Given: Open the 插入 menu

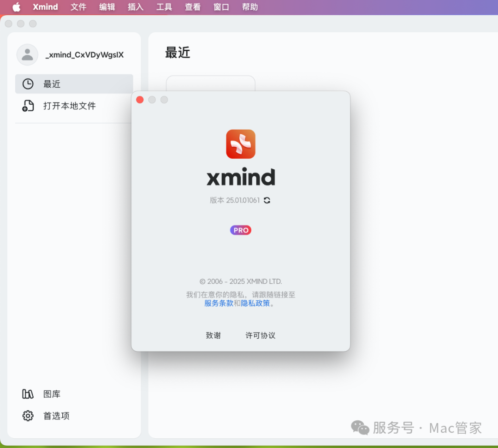Looking at the screenshot, I should 136,7.
